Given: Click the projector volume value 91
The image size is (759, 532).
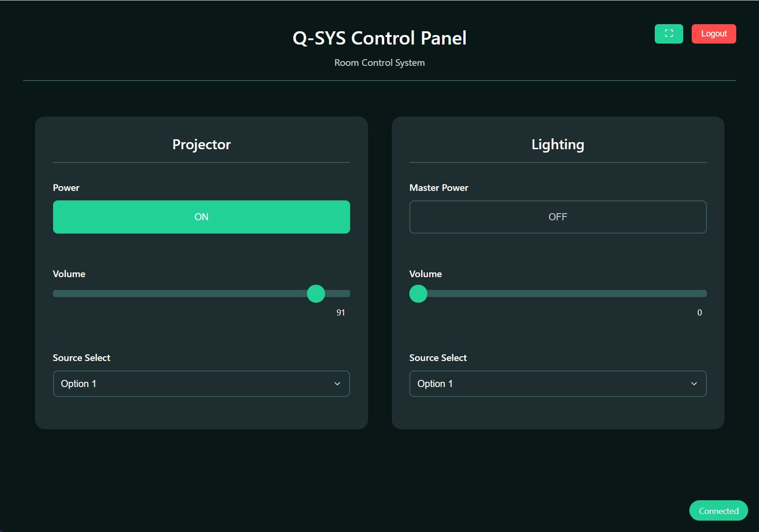Looking at the screenshot, I should tap(340, 312).
